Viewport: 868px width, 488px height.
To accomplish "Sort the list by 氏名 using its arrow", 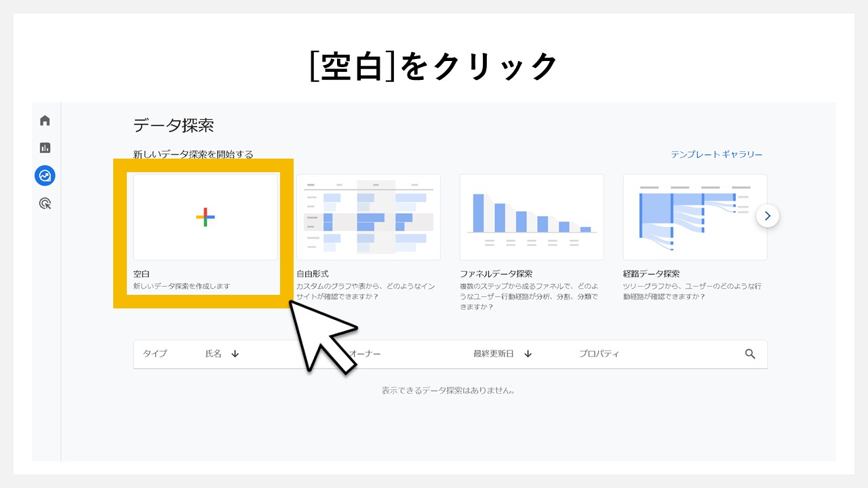I will coord(234,353).
